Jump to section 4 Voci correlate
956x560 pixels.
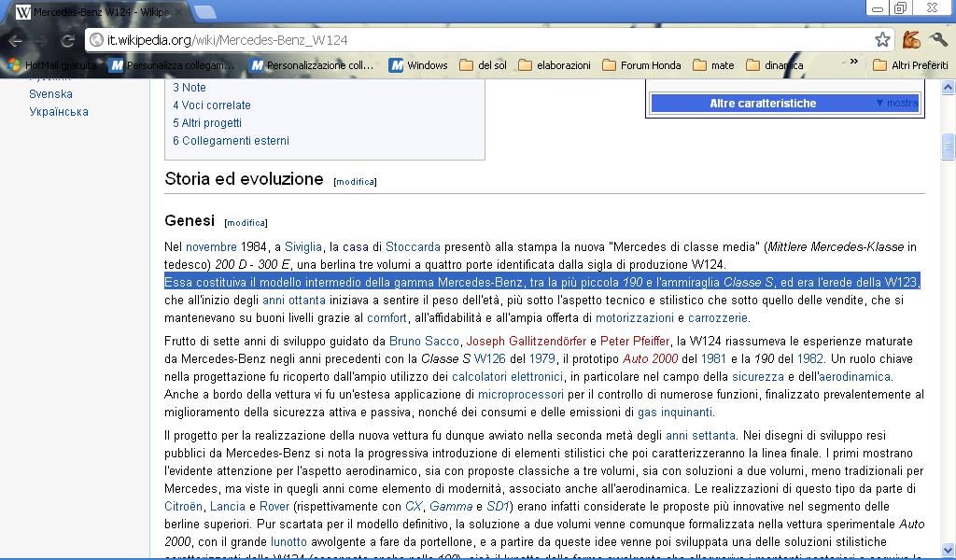coord(212,105)
